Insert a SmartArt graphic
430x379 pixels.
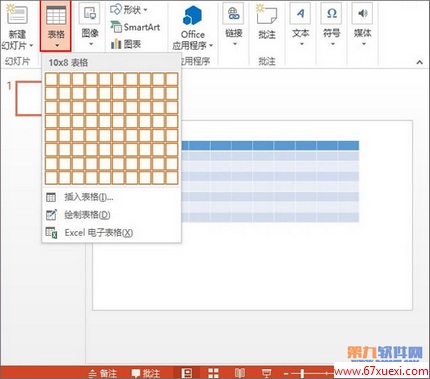point(135,27)
